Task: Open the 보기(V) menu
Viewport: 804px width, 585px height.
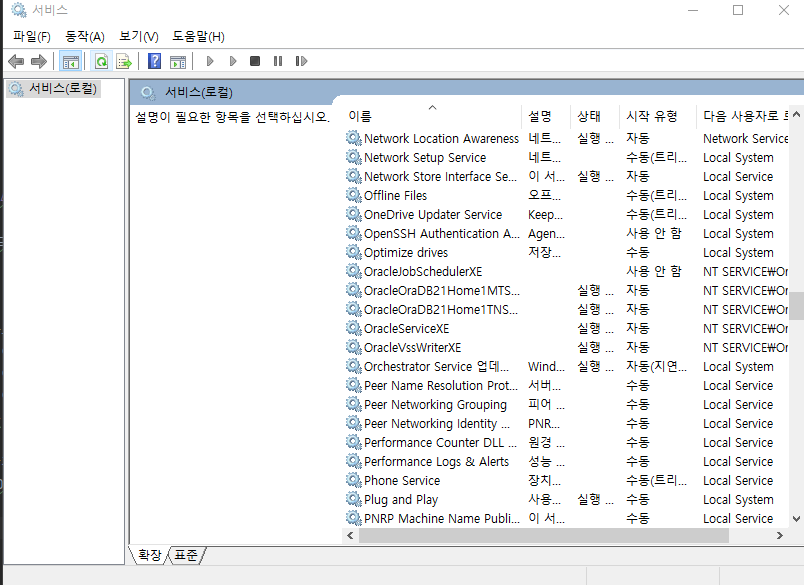Action: pos(138,36)
